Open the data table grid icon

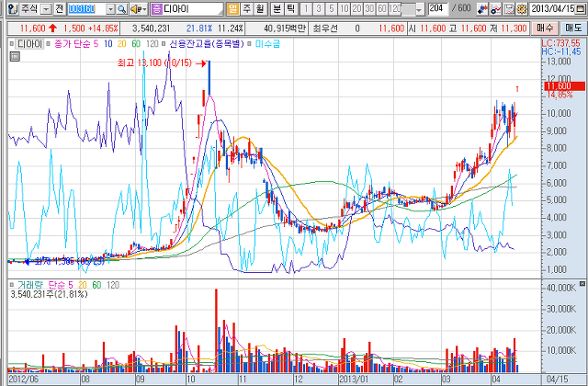click(15, 57)
